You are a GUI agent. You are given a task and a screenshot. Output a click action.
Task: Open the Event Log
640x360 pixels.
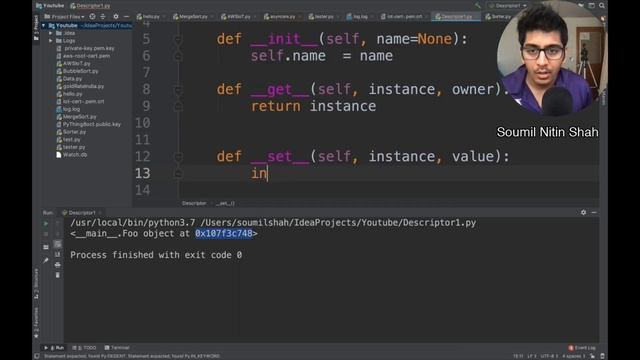582,348
